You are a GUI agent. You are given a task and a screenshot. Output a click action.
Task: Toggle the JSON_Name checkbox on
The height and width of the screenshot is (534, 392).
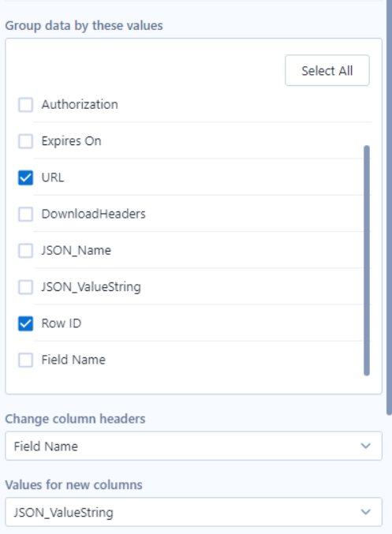(x=25, y=250)
